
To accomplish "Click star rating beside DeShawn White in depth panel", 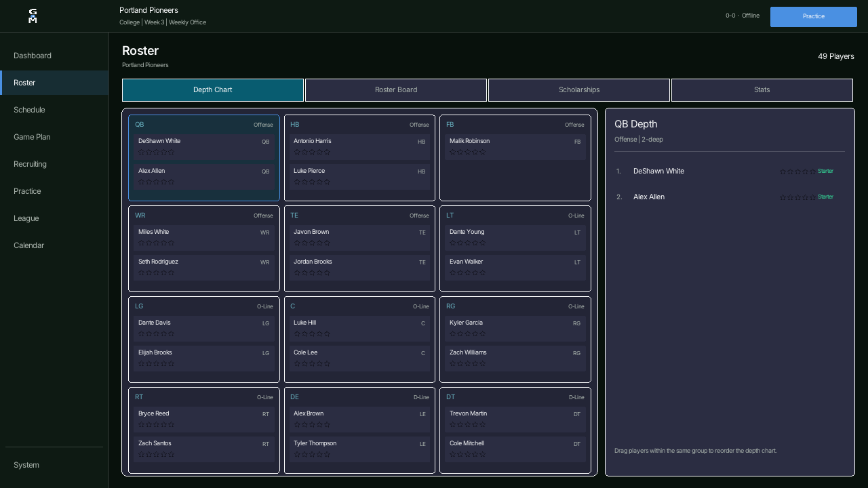I will point(797,171).
